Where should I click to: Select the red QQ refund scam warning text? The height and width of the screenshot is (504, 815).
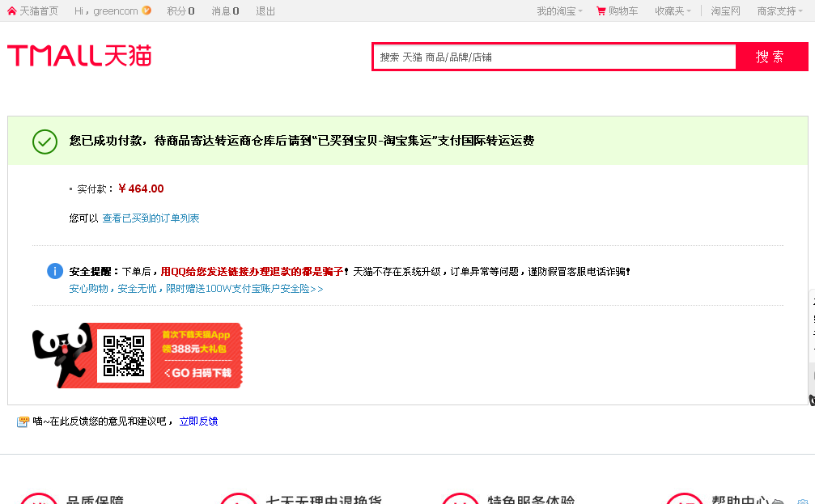(x=252, y=271)
